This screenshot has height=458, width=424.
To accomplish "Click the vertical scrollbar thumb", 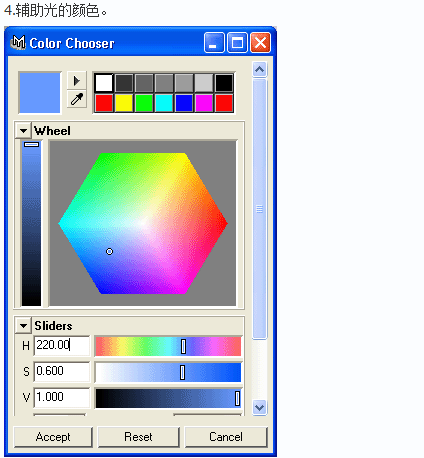I will coord(259,209).
